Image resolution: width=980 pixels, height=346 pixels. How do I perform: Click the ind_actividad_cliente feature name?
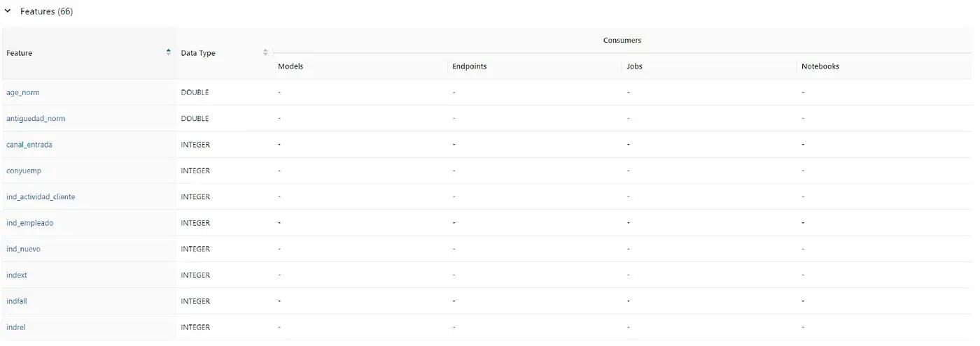point(41,197)
